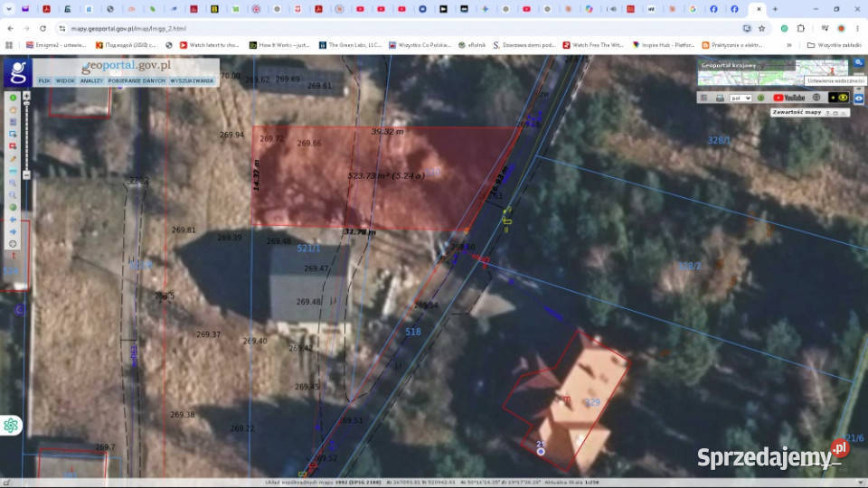Go to next map extent arrow
This screenshot has width=868, height=488.
tap(13, 232)
